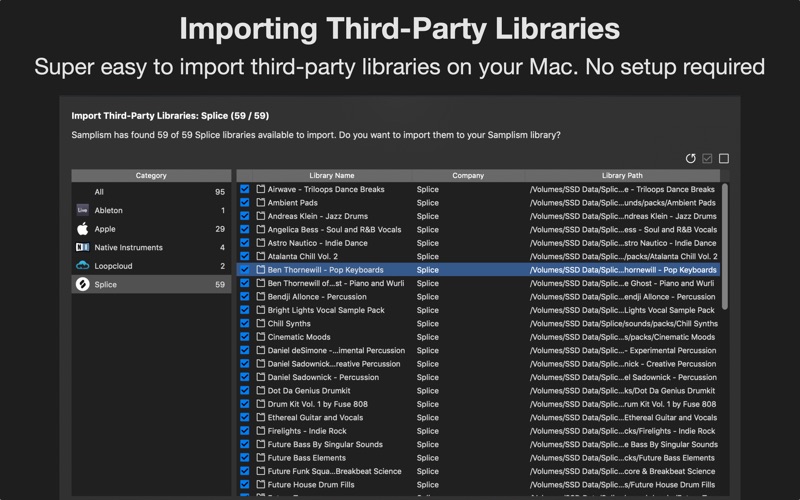
Task: Select the Splice category row
Action: click(x=151, y=284)
